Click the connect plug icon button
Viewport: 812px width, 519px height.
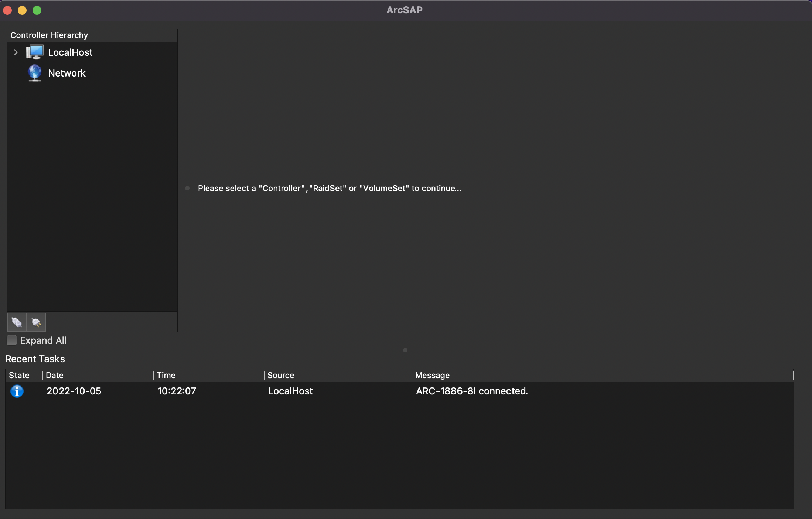[x=17, y=322]
